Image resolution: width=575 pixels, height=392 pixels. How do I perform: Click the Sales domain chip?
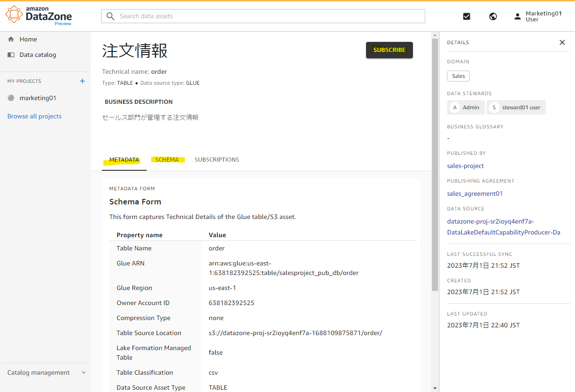(458, 76)
